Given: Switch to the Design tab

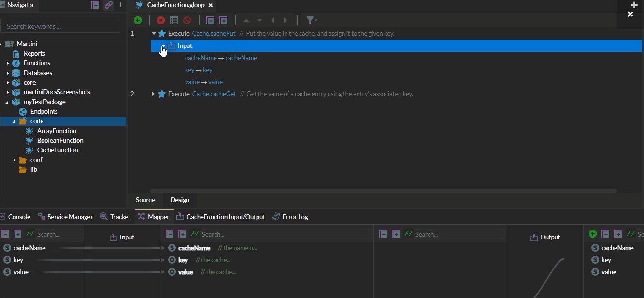Looking at the screenshot, I should (180, 200).
